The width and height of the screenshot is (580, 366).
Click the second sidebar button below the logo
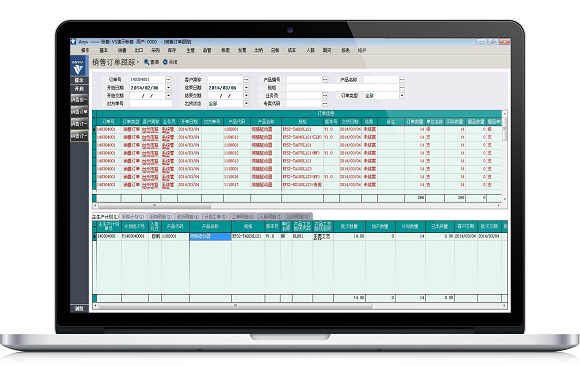coord(79,89)
